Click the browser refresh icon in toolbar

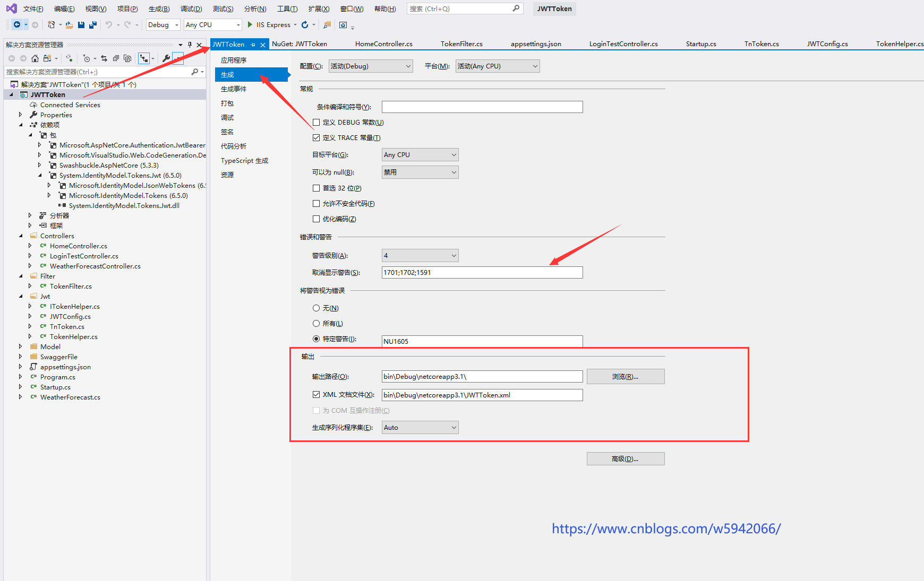(305, 25)
